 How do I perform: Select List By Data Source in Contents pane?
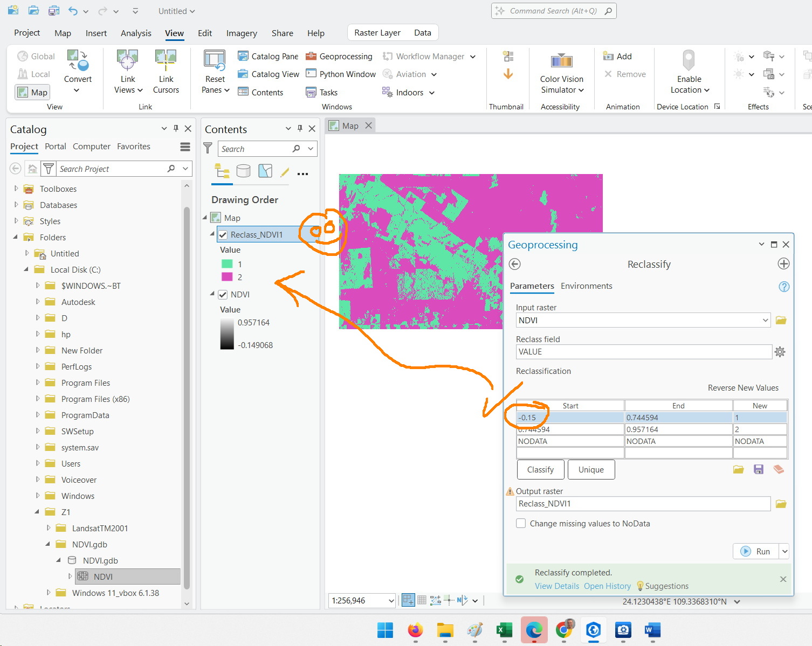tap(244, 171)
